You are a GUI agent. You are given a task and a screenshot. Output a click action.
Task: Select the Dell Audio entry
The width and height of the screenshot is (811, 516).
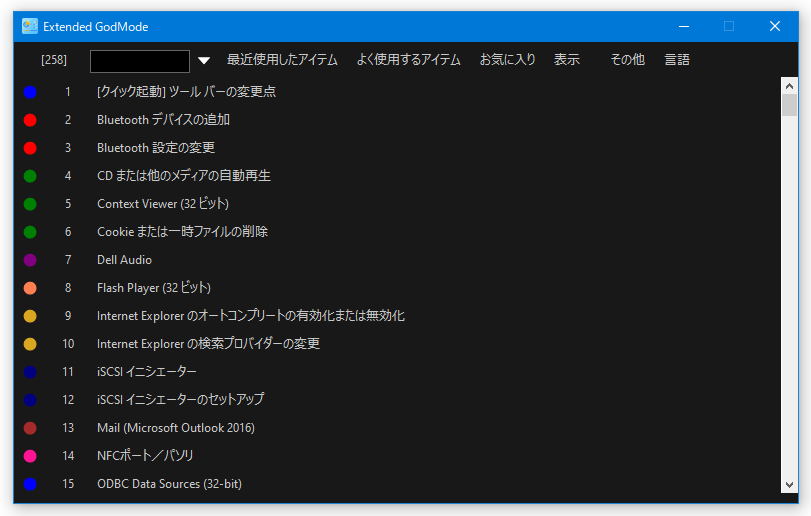125,260
